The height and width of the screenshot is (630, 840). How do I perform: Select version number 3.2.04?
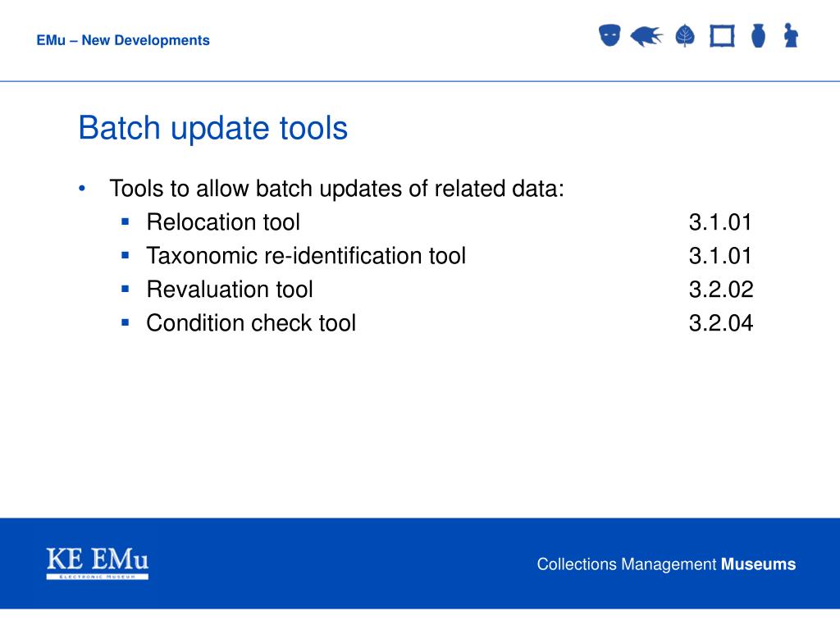click(x=720, y=323)
